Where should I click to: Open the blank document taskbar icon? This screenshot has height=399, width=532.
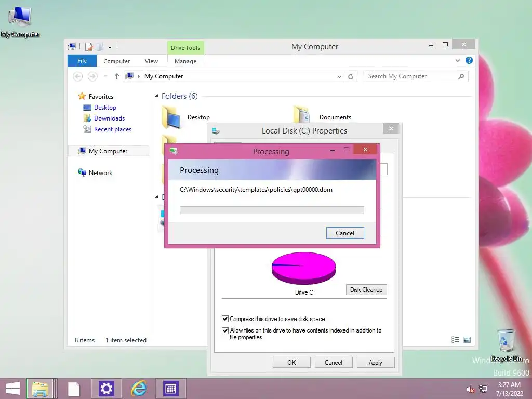(x=74, y=389)
